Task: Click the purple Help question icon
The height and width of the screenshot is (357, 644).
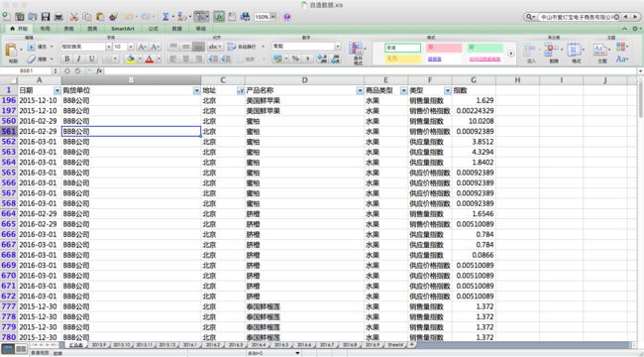Action: click(x=287, y=17)
